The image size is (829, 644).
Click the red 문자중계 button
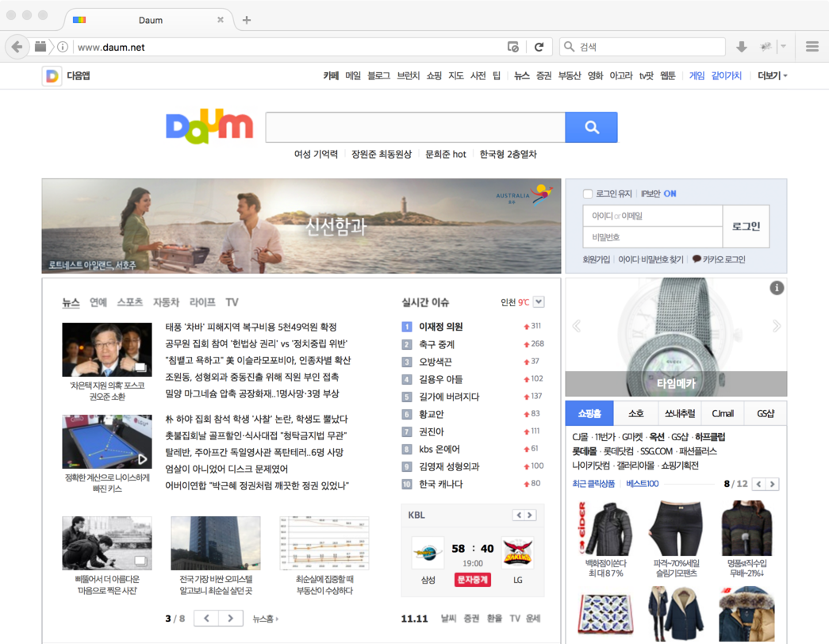point(473,580)
